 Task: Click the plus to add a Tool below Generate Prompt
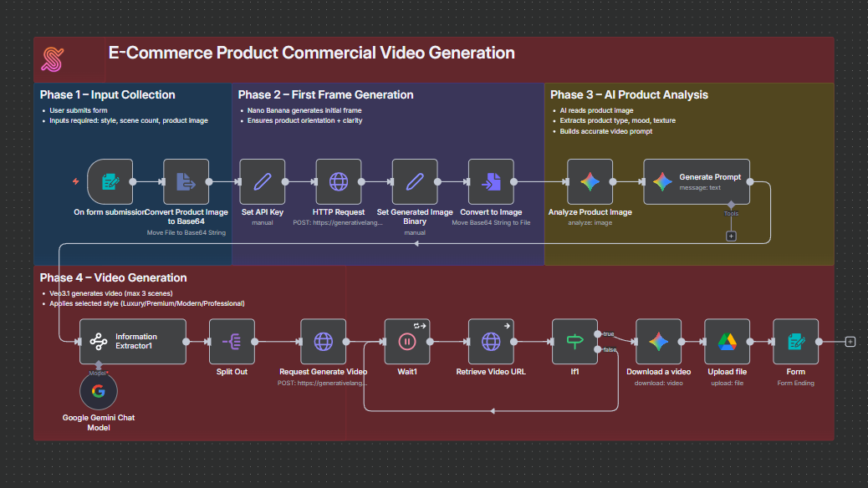tap(730, 236)
